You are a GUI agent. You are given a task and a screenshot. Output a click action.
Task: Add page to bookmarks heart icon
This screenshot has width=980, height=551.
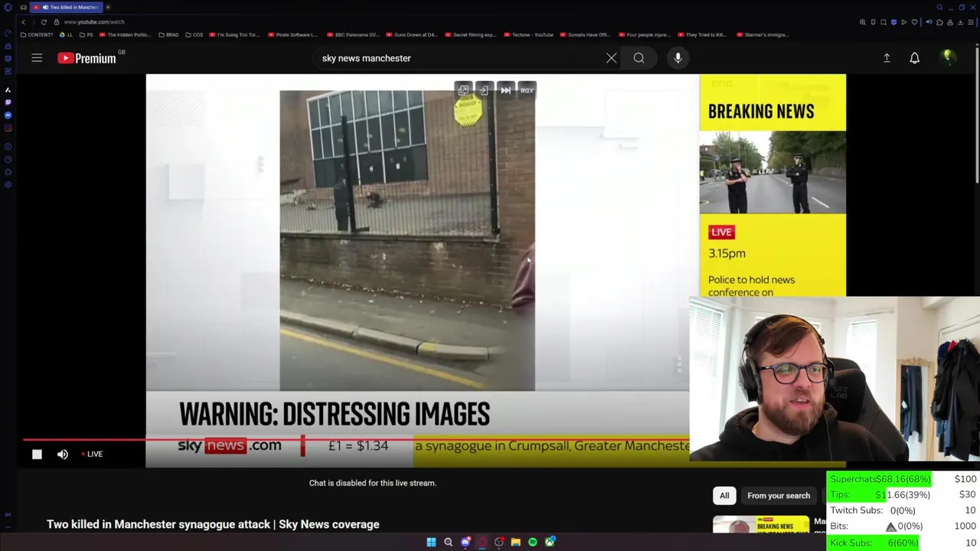914,22
